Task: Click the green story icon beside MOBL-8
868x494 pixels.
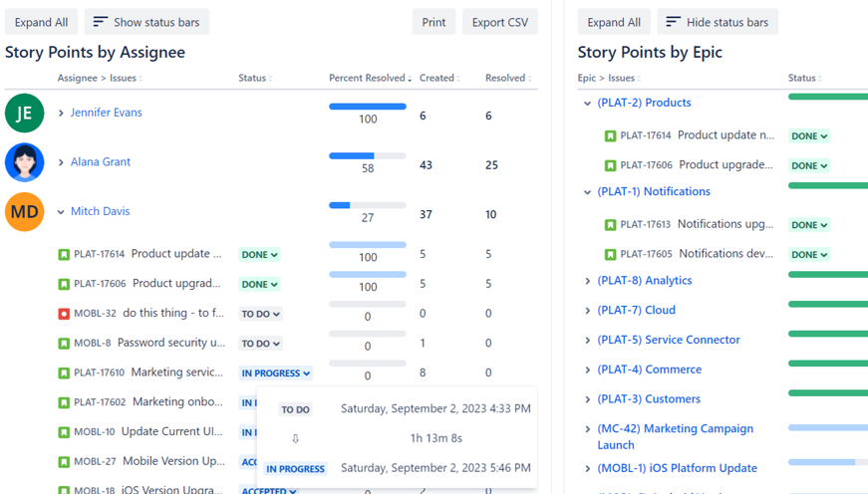Action: (x=64, y=344)
